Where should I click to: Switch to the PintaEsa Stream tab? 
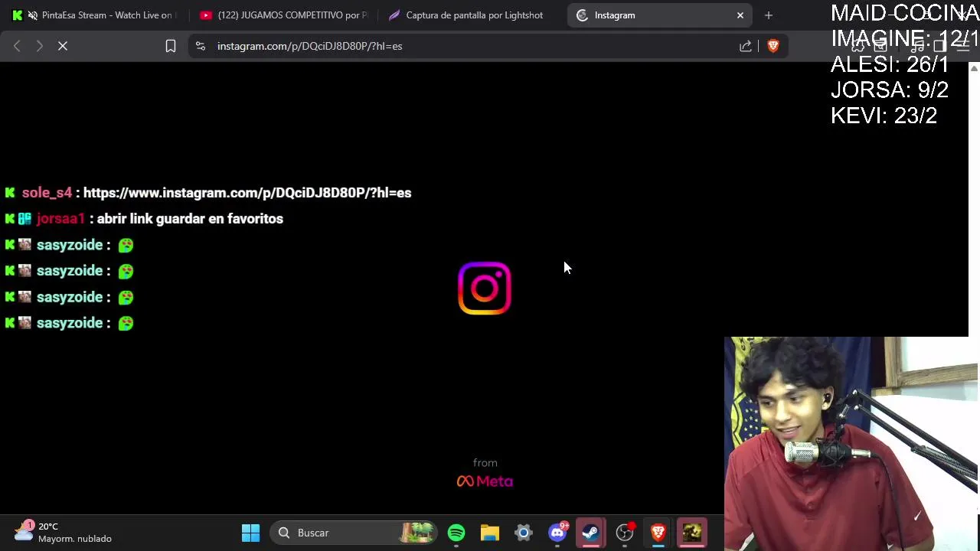pyautogui.click(x=96, y=15)
